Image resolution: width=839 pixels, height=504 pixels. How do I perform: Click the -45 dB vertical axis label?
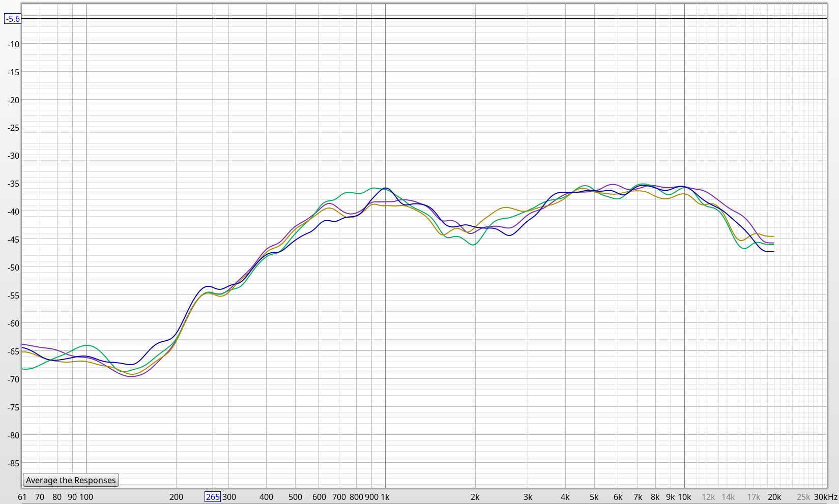(14, 240)
